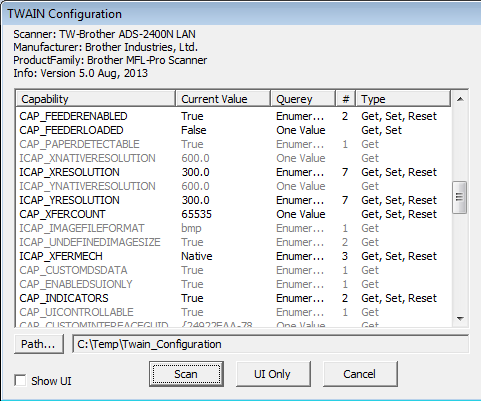Viewport: 481px width, 401px height.
Task: Sort by the Current Value column header
Action: (x=223, y=99)
